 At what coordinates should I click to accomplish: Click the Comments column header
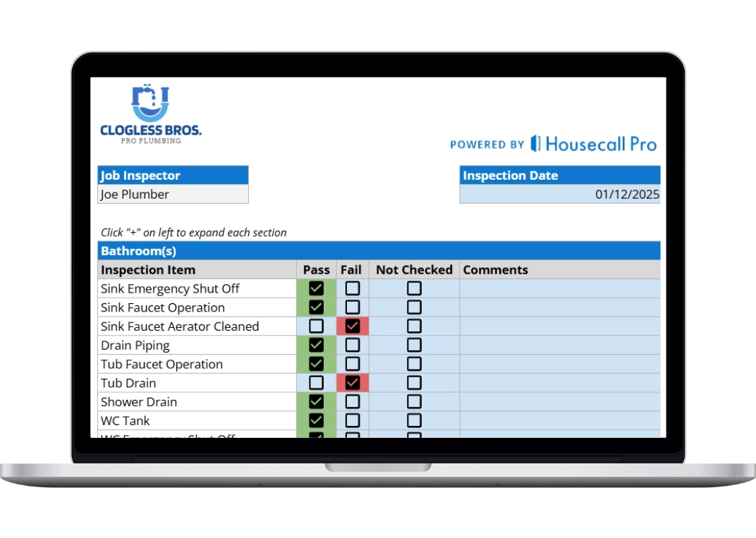560,269
